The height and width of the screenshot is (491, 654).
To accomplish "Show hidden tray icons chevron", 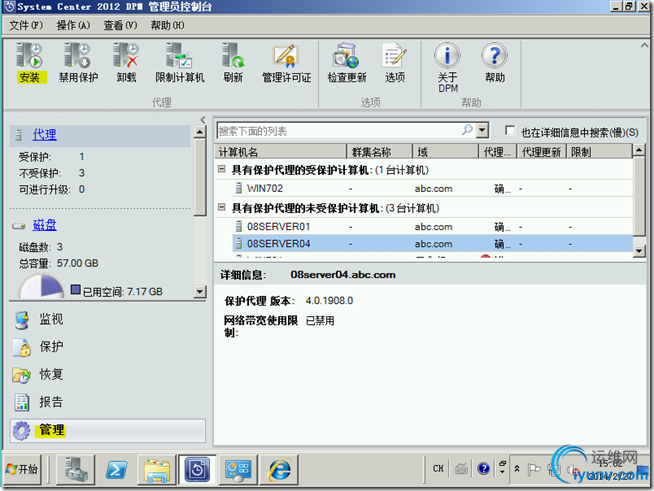I will coord(517,469).
